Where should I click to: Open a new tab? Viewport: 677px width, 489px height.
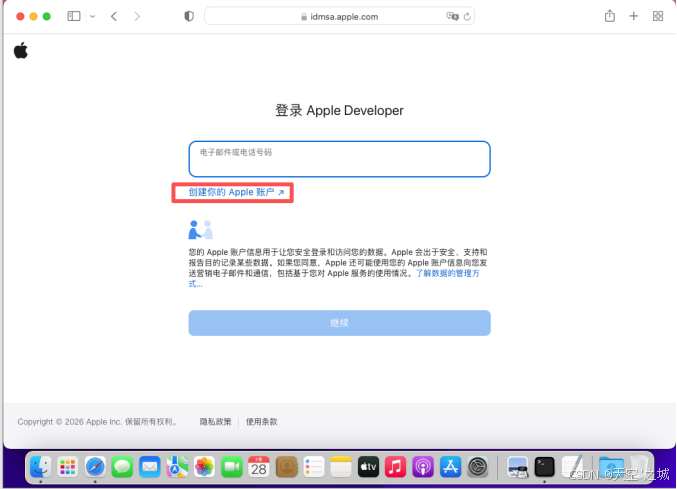[633, 16]
